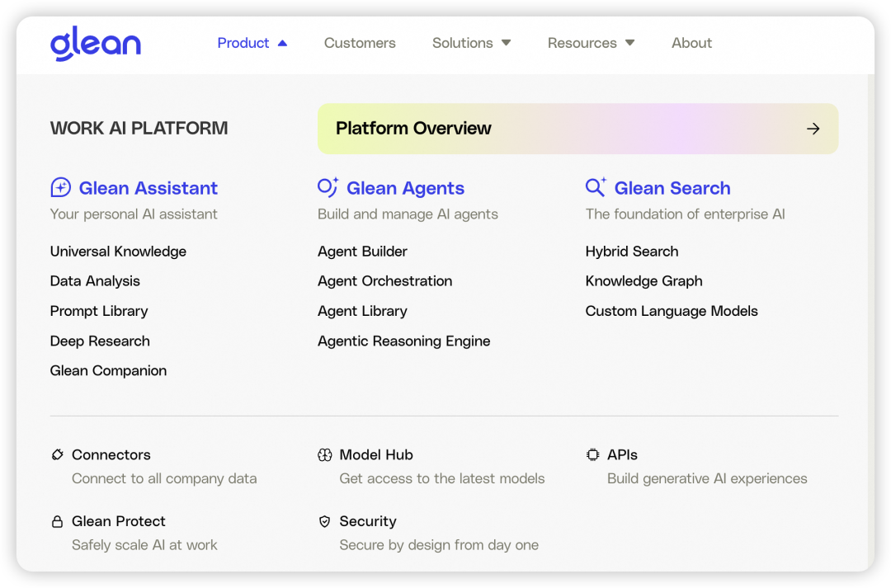Click the Connectors plug icon
The height and width of the screenshot is (588, 891).
(x=58, y=454)
